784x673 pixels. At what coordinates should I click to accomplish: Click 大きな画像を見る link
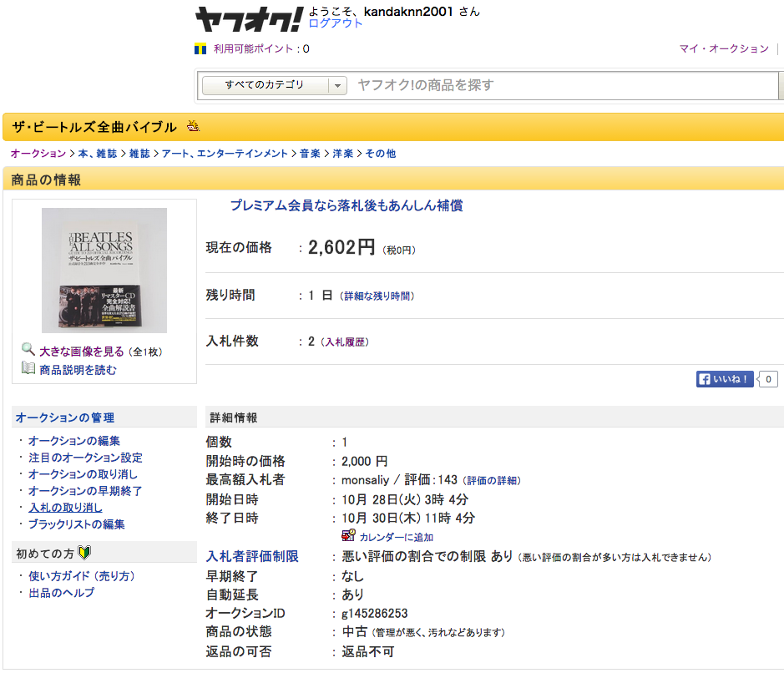click(82, 352)
